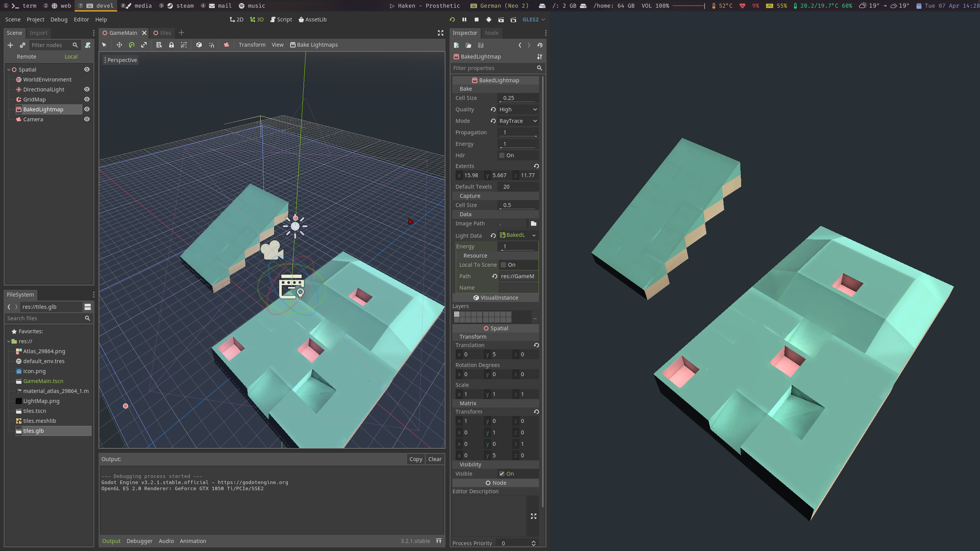Uncheck the Visible On checkbox
This screenshot has height=551, width=980.
coord(502,474)
